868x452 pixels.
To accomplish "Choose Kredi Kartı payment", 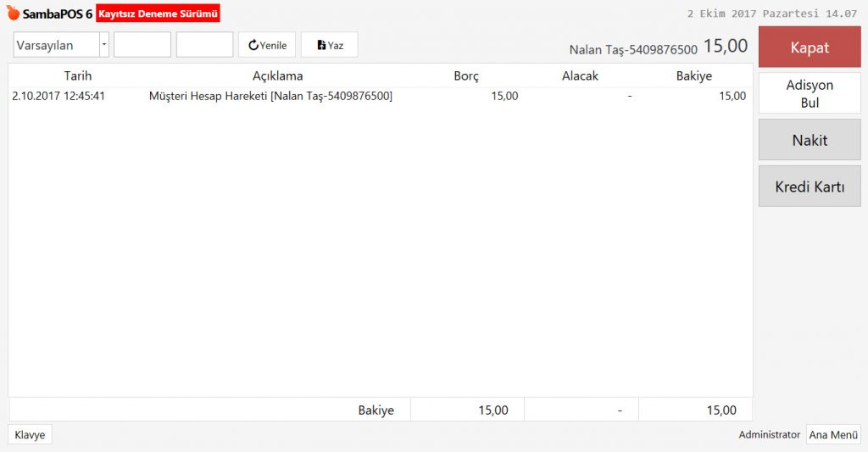I will (810, 187).
